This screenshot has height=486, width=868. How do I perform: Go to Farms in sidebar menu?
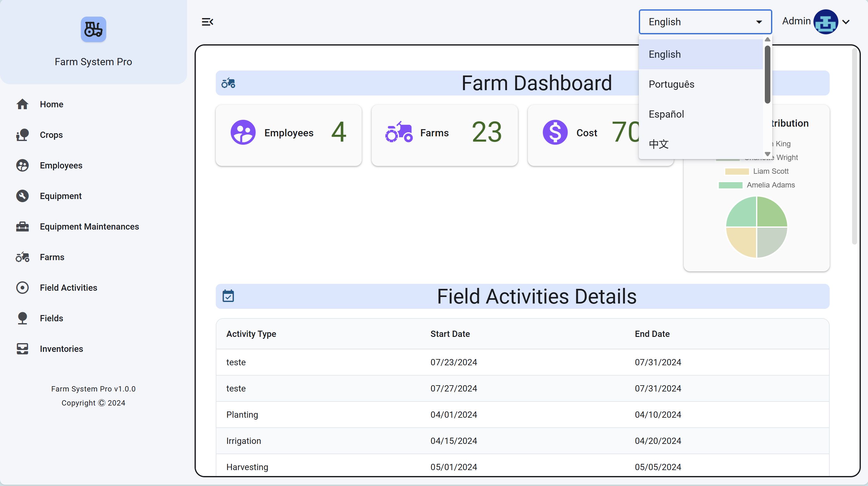point(52,257)
